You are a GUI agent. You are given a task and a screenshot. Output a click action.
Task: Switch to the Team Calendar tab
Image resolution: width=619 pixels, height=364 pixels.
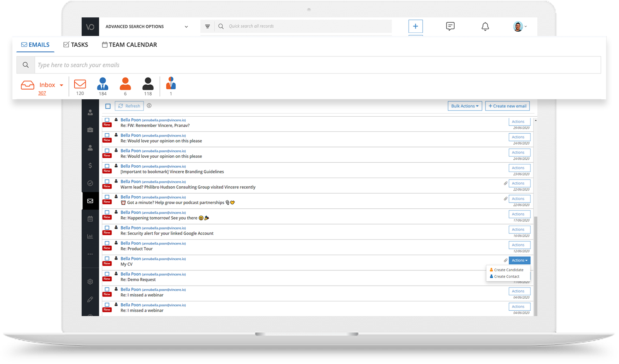tap(130, 45)
